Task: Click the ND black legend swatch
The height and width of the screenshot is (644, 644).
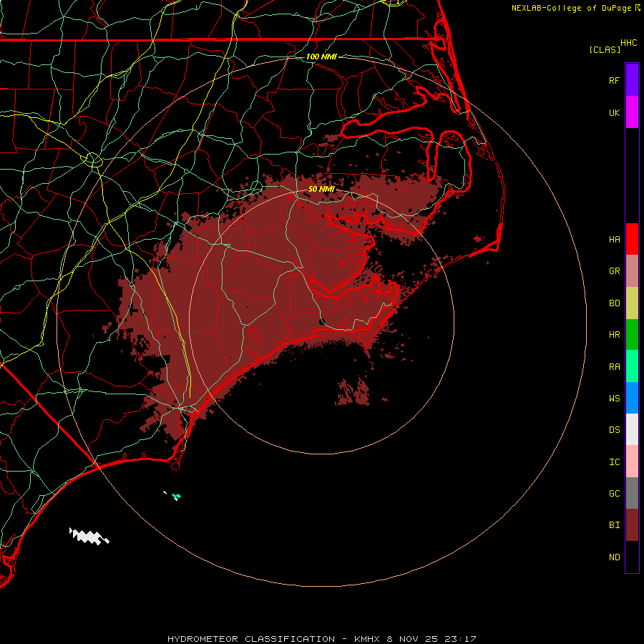Action: tap(632, 557)
